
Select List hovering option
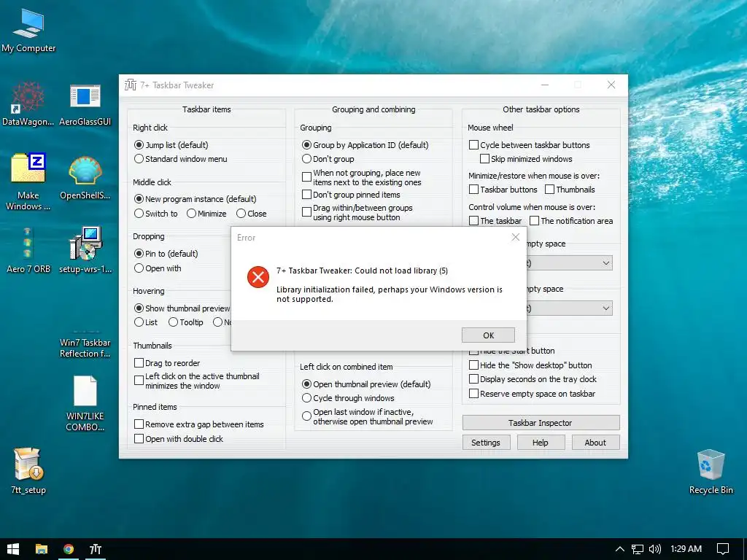point(146,322)
